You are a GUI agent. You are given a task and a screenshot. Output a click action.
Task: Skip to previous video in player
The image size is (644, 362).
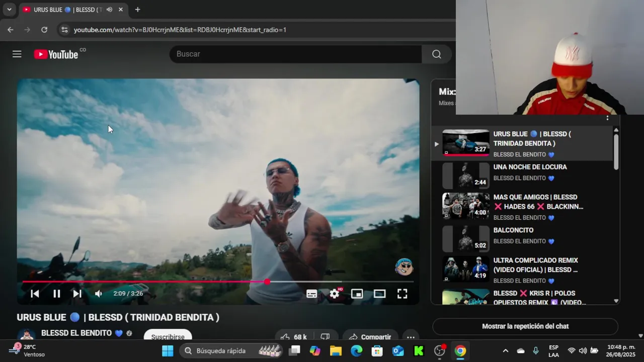(x=35, y=294)
